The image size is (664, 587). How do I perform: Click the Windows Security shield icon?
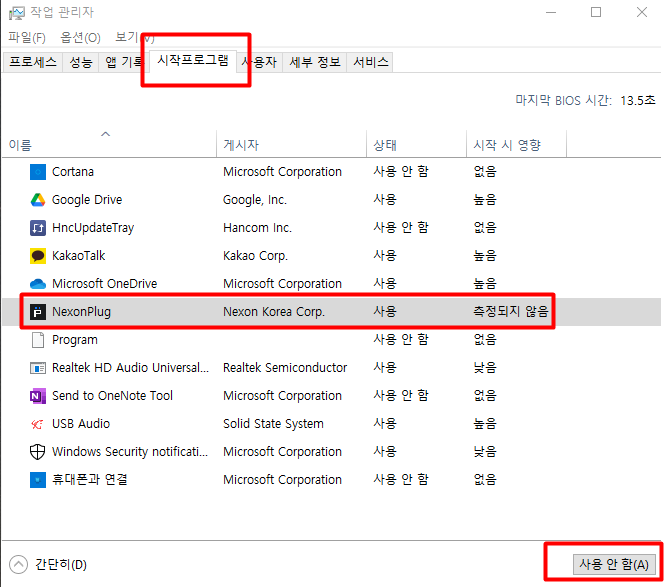38,451
